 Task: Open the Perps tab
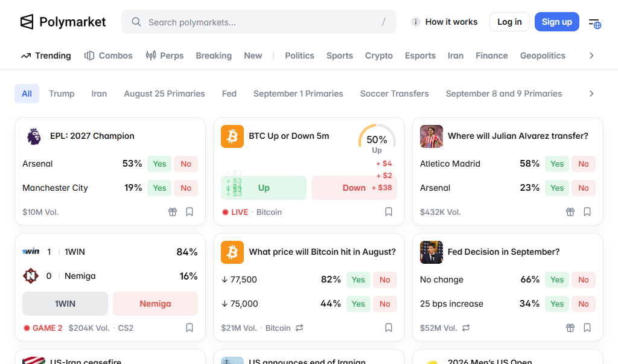(165, 56)
